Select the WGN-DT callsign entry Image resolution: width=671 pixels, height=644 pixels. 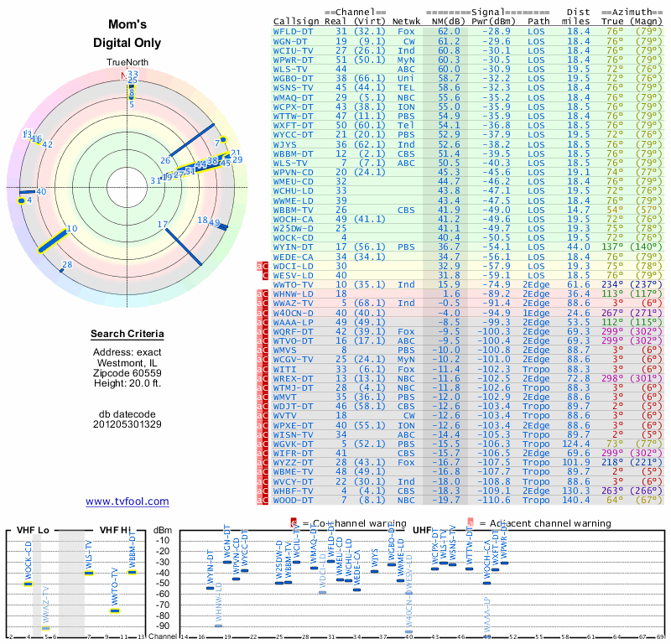[290, 41]
